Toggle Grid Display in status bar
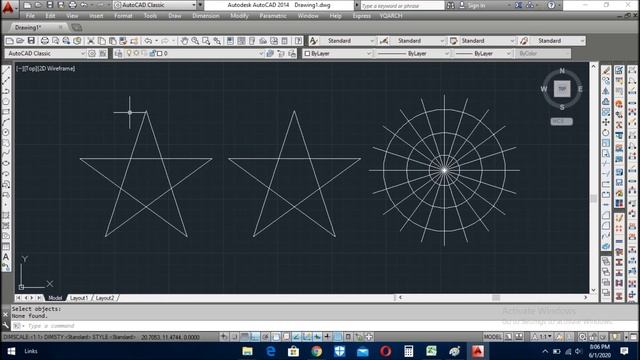 click(x=244, y=337)
